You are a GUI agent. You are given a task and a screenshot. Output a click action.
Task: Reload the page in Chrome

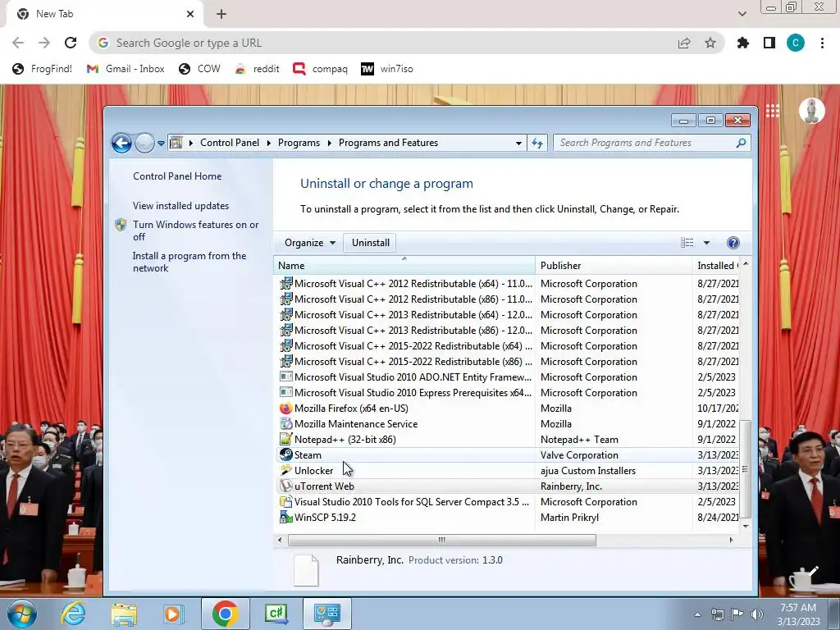tap(71, 43)
